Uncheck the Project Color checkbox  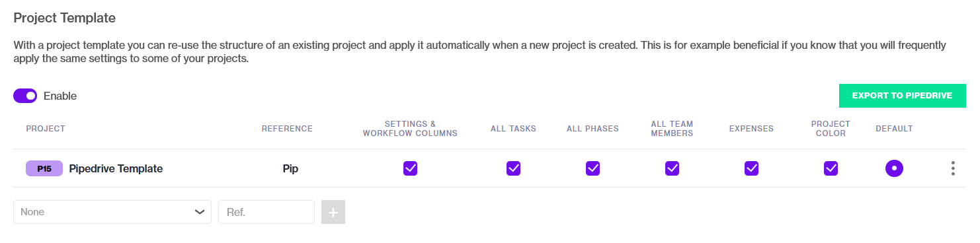click(831, 168)
